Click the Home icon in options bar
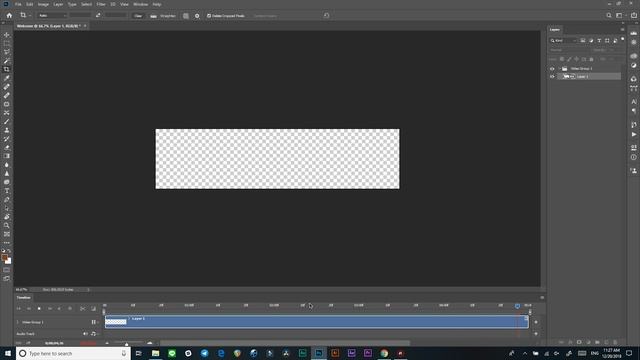The image size is (640, 360). [9, 16]
